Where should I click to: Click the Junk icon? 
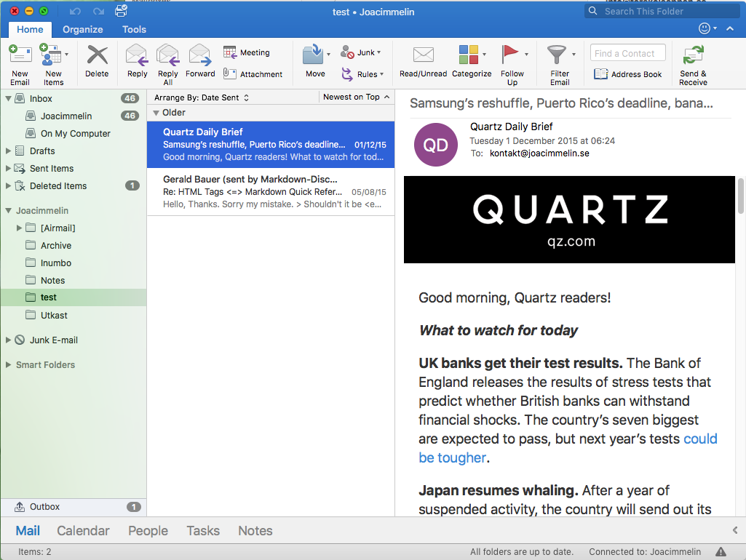pyautogui.click(x=347, y=52)
